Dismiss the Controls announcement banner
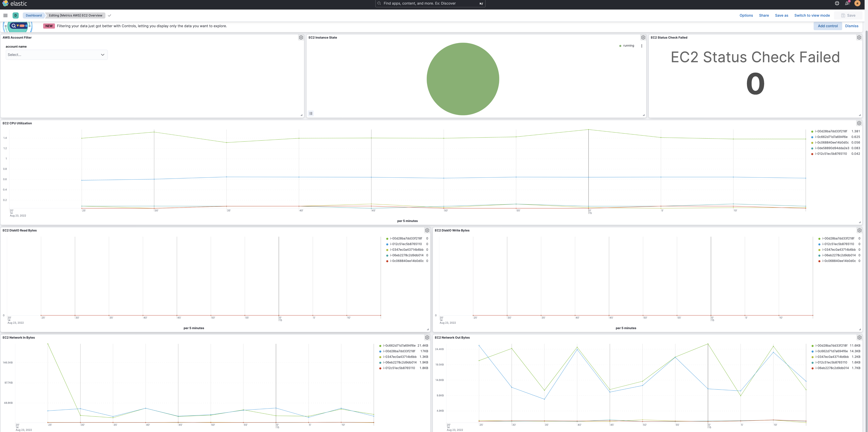This screenshot has height=432, width=868. click(852, 26)
